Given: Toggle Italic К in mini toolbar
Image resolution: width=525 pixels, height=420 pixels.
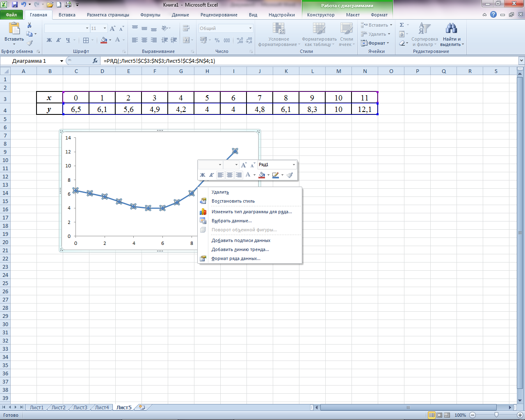Looking at the screenshot, I should pyautogui.click(x=212, y=175).
